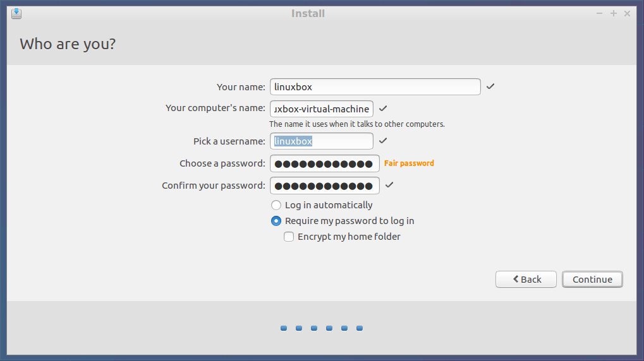Click the last progress dot at bottom
The height and width of the screenshot is (361, 644).
[360, 328]
